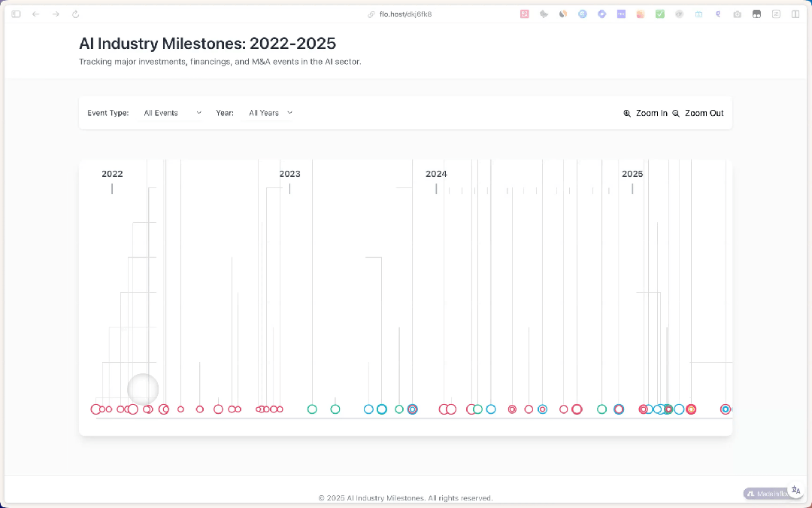
Task: Click the flo.host address bar
Action: [x=406, y=14]
